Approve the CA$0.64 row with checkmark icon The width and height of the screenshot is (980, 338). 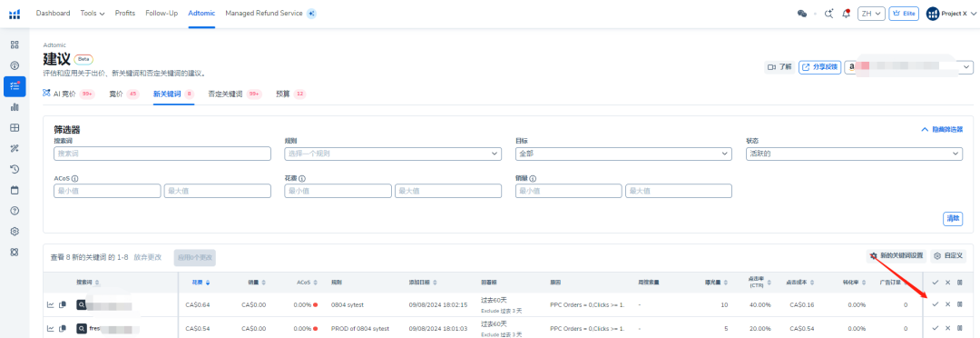(935, 304)
